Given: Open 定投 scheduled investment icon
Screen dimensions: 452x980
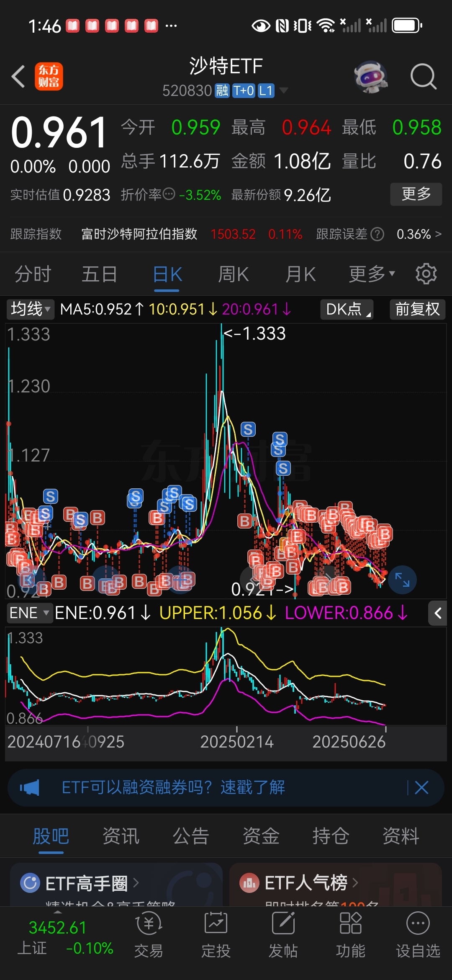Looking at the screenshot, I should click(x=216, y=935).
